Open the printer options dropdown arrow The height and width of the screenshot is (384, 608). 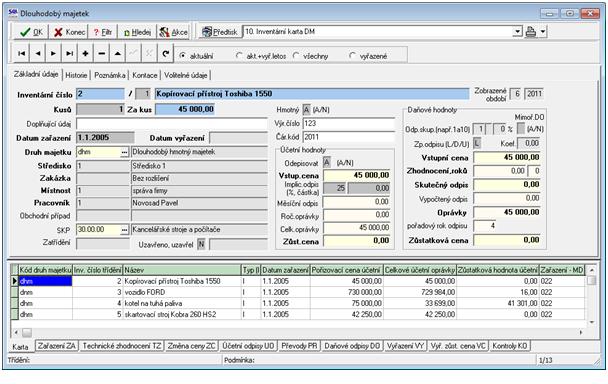pos(543,32)
